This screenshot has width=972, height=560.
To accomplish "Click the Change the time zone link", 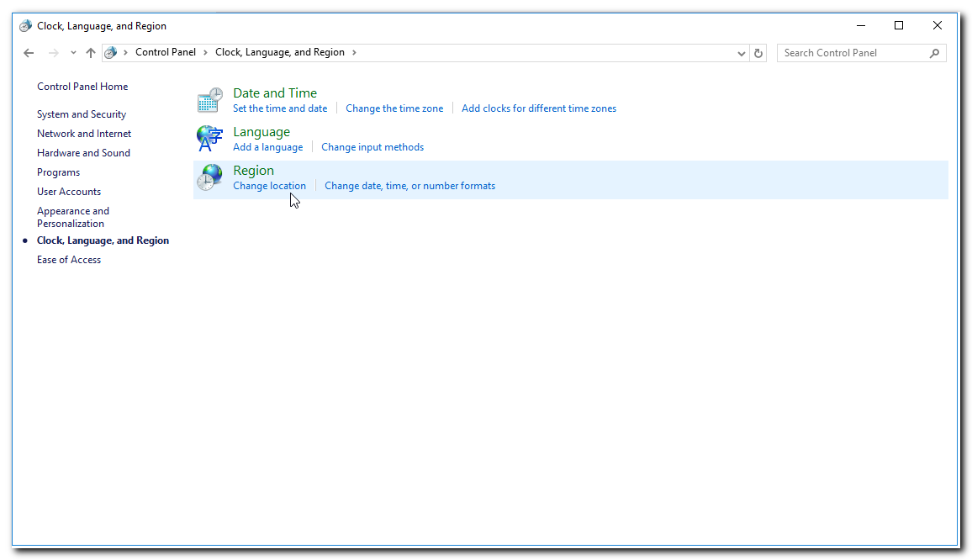I will (394, 108).
